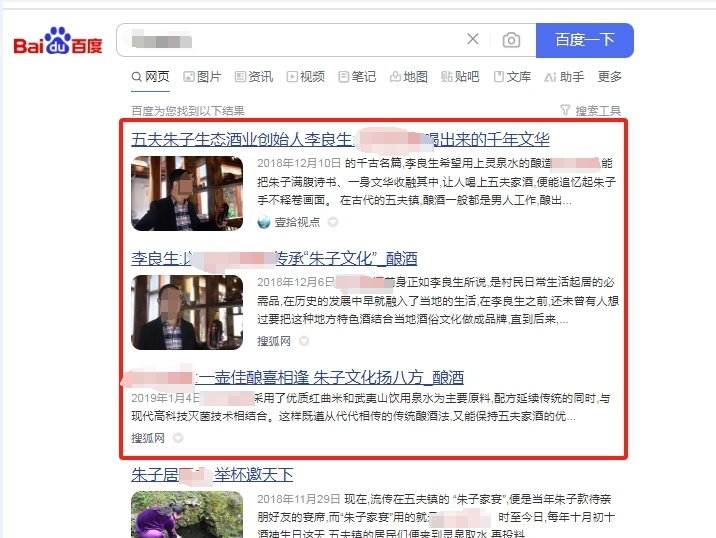Viewport: 716px width, 538px height.
Task: Open the 贴吧 tab
Action: tap(460, 77)
